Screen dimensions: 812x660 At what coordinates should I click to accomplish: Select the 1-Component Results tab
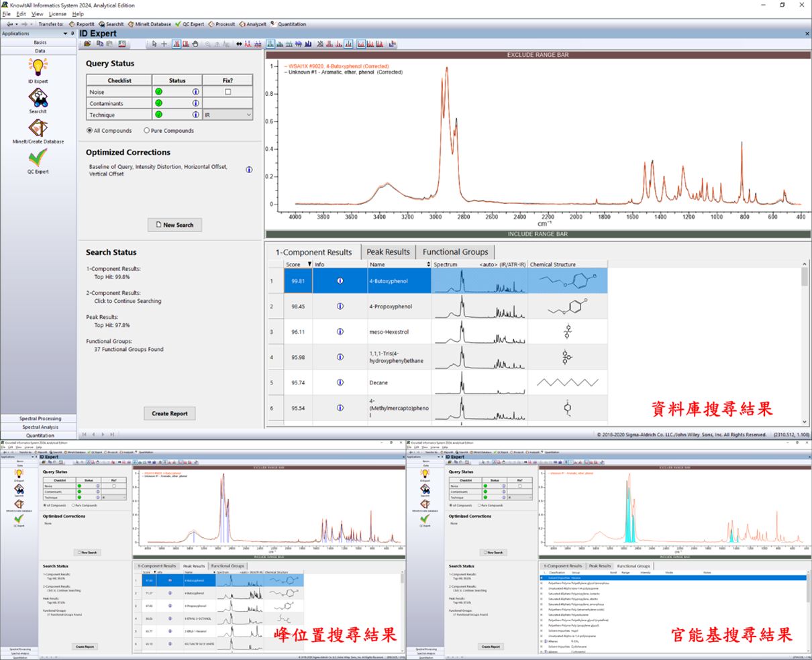tap(313, 252)
